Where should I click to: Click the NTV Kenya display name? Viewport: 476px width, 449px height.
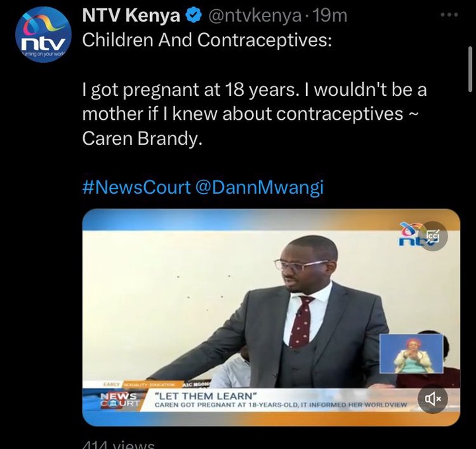[x=131, y=15]
